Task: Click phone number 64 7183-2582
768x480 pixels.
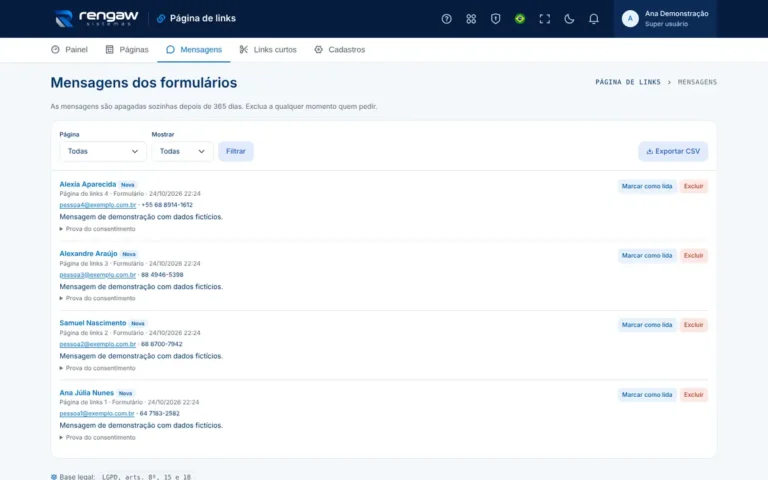Action: tap(160, 413)
